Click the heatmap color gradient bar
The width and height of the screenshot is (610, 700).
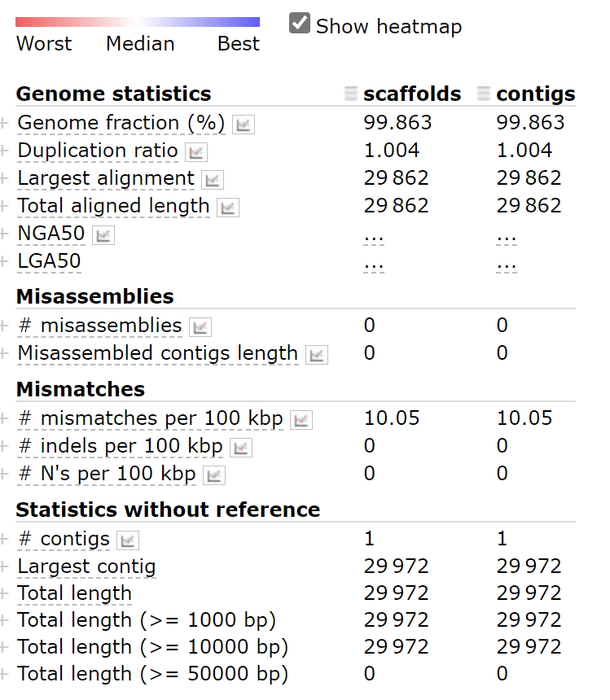pos(138,22)
